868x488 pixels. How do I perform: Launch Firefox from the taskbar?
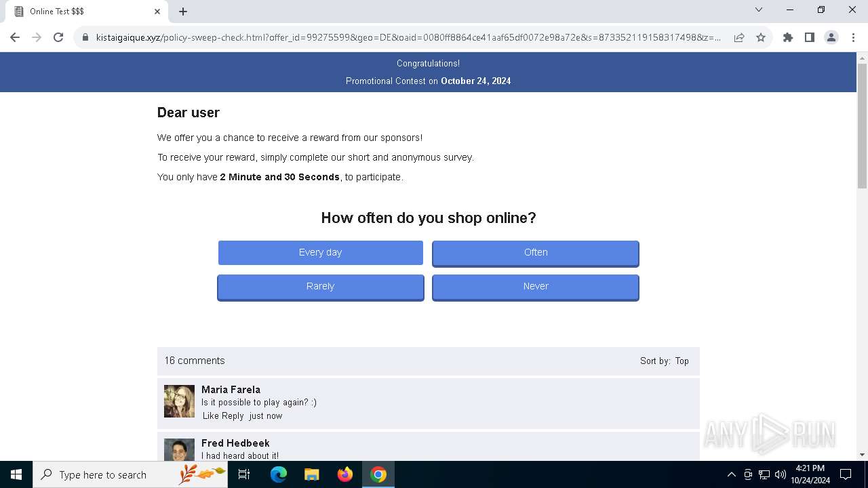pos(345,474)
